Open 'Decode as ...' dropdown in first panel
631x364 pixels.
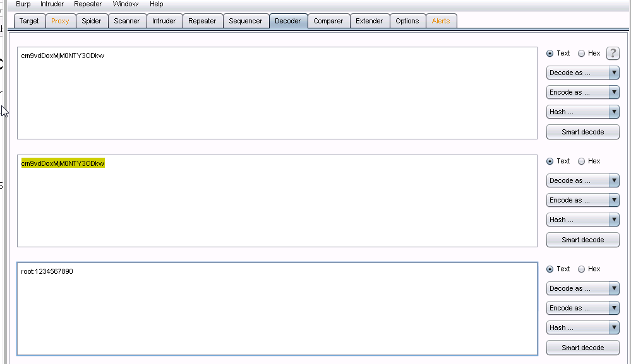582,73
